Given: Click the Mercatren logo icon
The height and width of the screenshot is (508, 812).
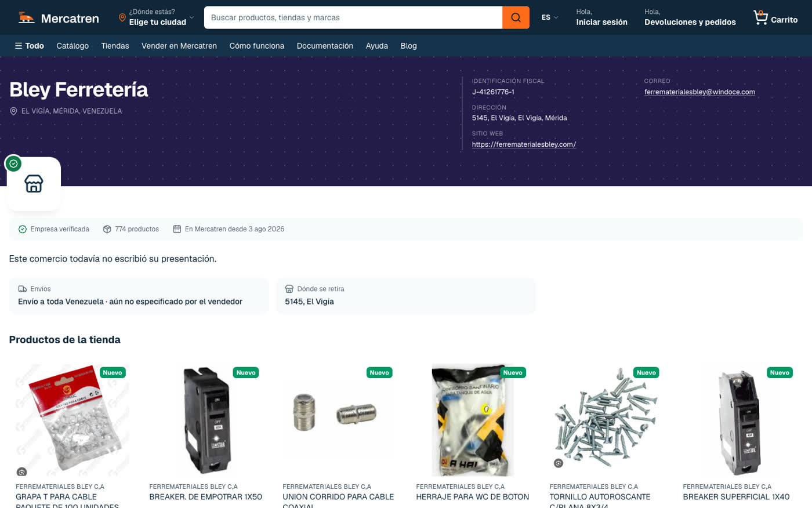Looking at the screenshot, I should 27,18.
